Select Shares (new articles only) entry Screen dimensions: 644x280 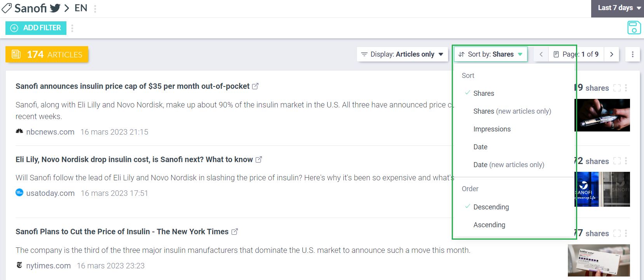[512, 111]
